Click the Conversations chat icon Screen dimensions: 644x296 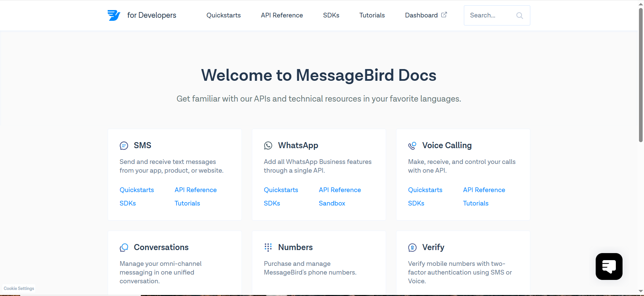(124, 247)
